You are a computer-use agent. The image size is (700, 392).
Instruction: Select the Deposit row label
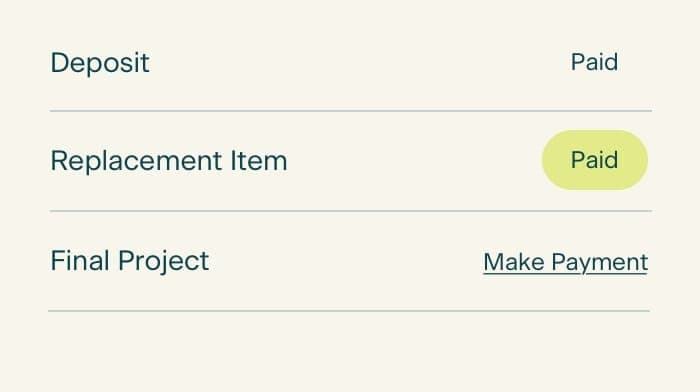100,63
